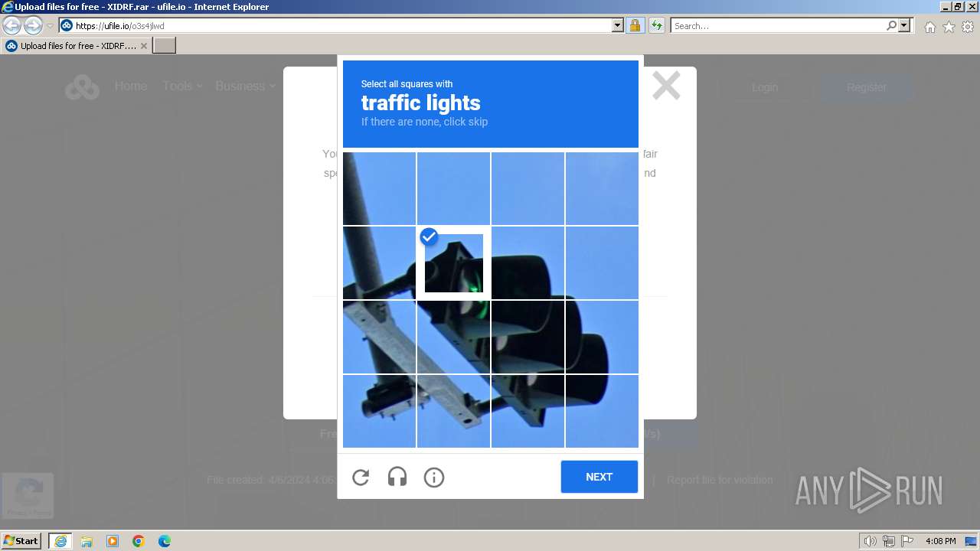Select bottom-left tile with pole bracket
Image resolution: width=980 pixels, height=551 pixels.
379,411
